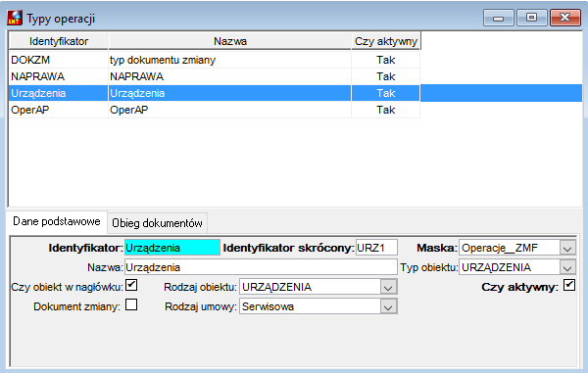Focus the Identyfikator skrócony field URZ1
Image resolution: width=588 pixels, height=373 pixels.
[376, 248]
